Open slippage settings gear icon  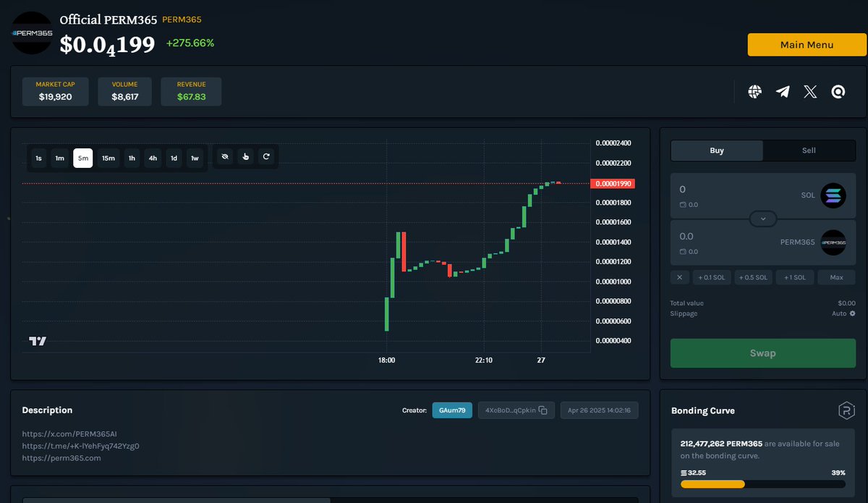(853, 313)
